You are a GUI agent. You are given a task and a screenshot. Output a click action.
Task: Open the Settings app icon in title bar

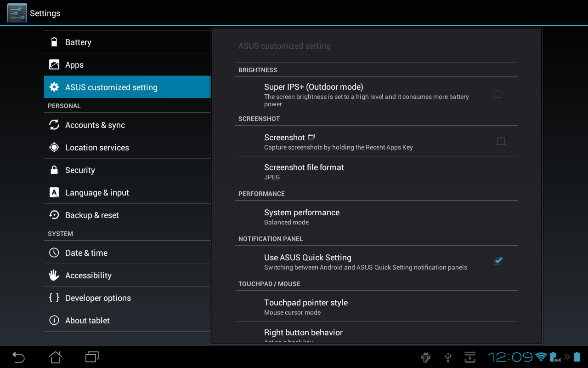(x=17, y=13)
